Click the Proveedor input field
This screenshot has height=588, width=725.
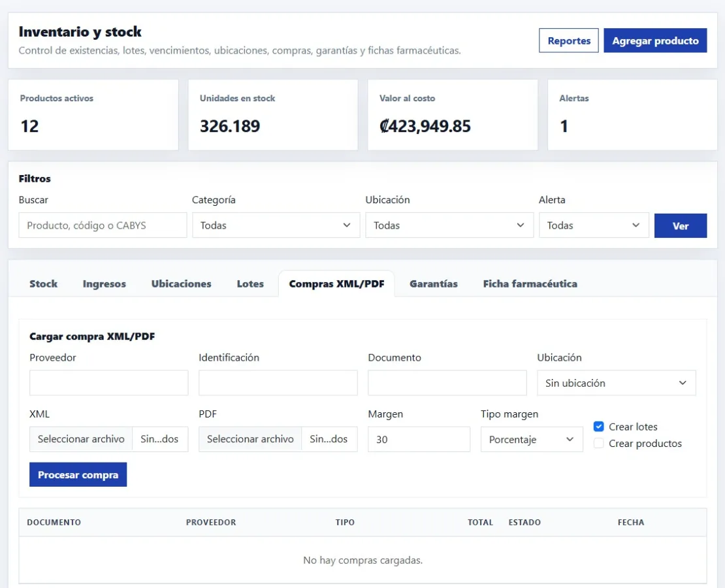(108, 383)
